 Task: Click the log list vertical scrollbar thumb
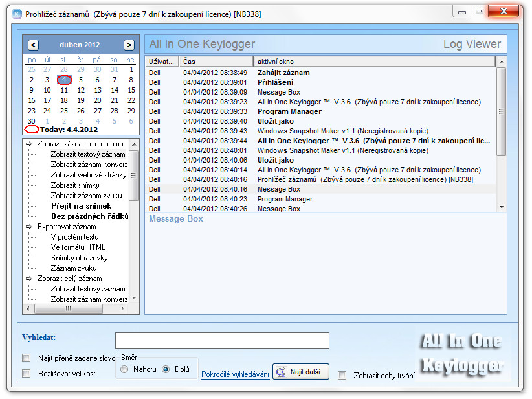tap(501, 111)
